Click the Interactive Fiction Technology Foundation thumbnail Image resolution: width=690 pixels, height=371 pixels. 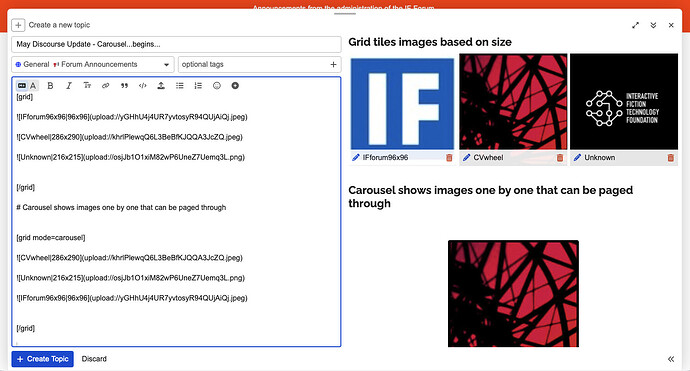tap(624, 102)
